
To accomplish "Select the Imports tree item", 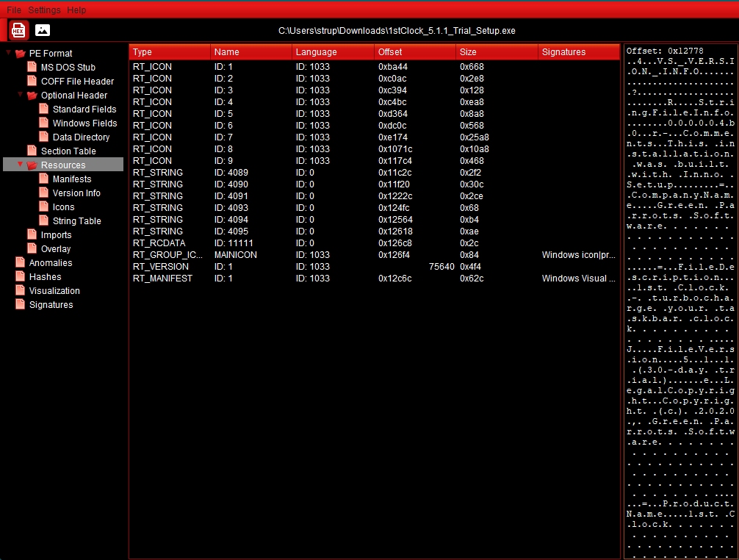I will point(56,234).
